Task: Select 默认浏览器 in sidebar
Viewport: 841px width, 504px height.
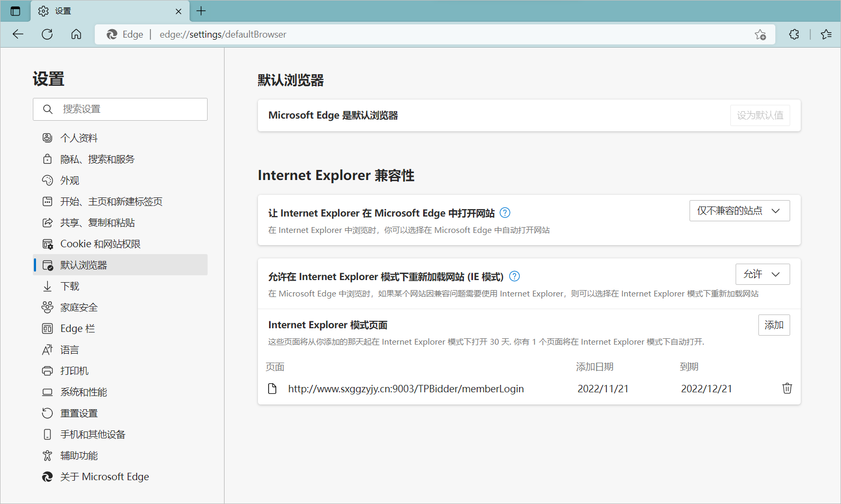Action: [x=120, y=265]
